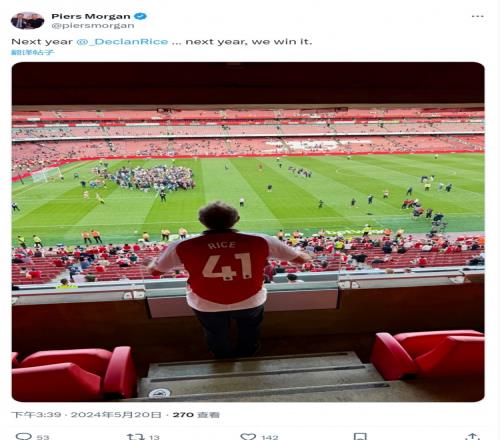Click the 142 likes count
500x440 pixels.
(270, 437)
